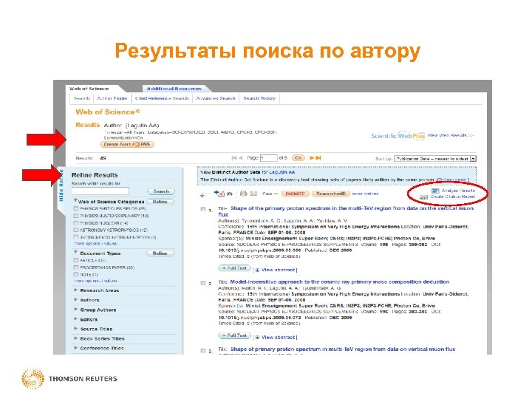Screen dimensions: 532x399
Task: Click more options link beside ResearcherID
Action: click(x=365, y=194)
